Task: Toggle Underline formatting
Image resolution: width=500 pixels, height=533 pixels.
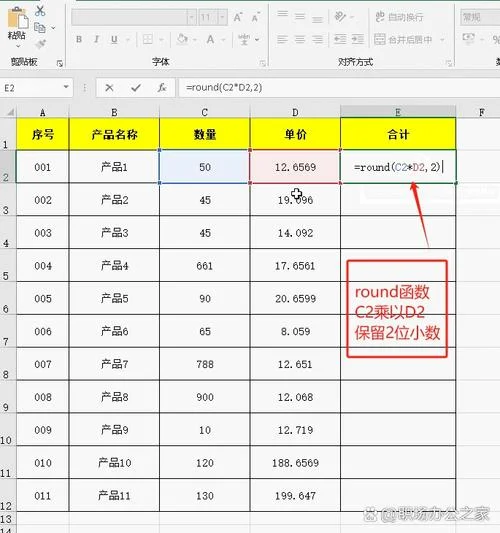Action: 114,39
